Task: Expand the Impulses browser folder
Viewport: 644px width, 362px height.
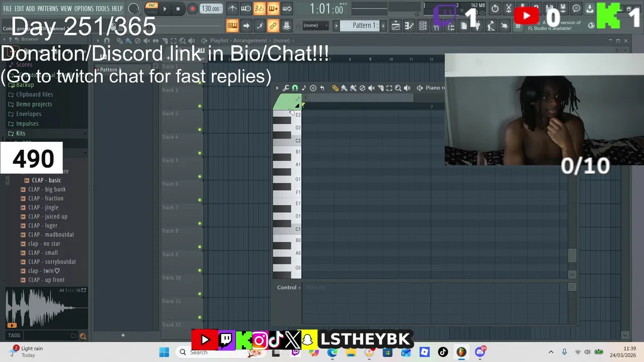Action: click(x=27, y=124)
